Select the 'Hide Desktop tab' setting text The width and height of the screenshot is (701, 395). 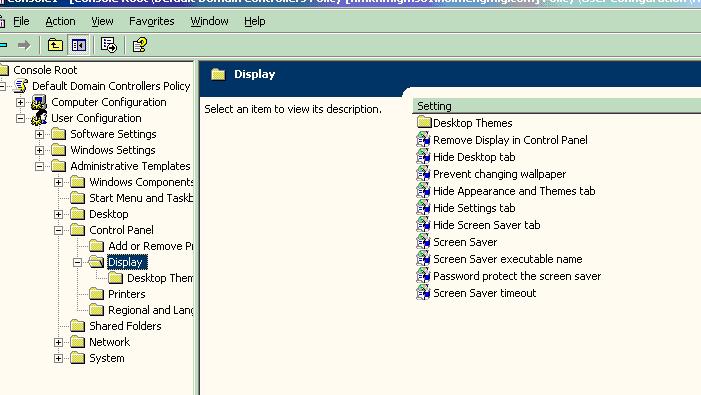(474, 157)
